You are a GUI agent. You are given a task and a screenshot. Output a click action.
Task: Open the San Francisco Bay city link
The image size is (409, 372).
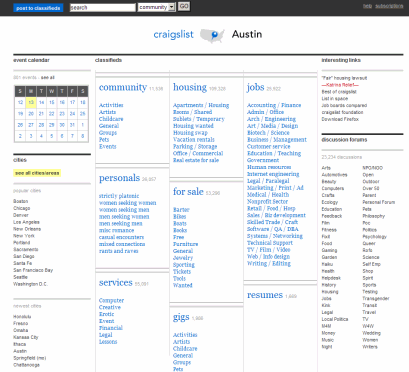tap(33, 270)
